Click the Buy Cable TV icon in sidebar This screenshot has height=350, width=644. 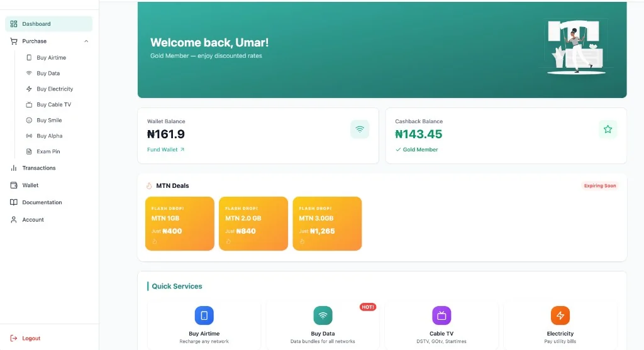(x=29, y=105)
